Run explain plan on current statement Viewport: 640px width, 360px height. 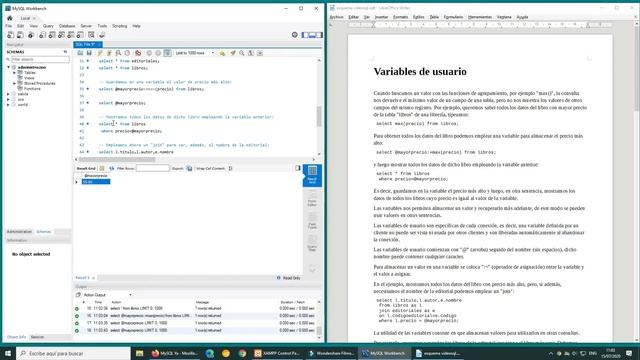coord(118,53)
